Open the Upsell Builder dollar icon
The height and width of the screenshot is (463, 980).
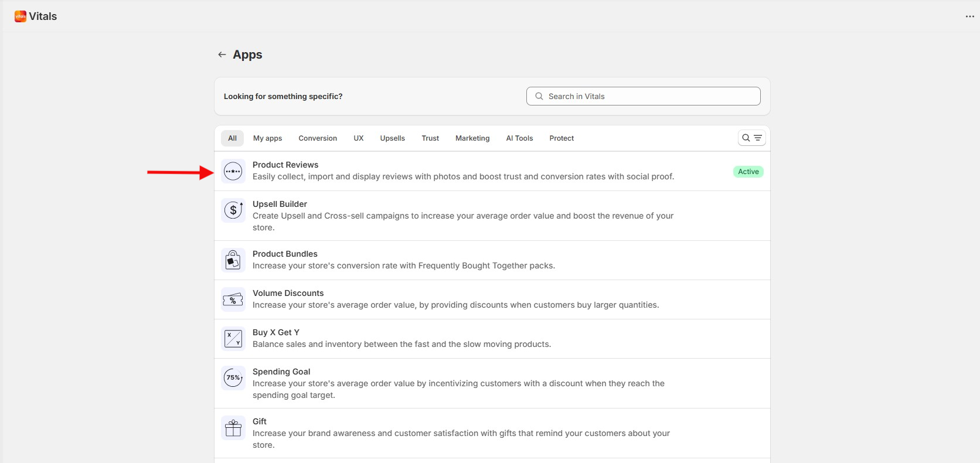point(233,210)
